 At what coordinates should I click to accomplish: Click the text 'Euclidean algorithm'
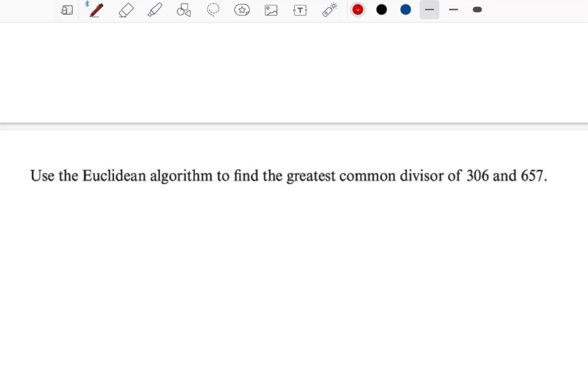[x=147, y=176]
